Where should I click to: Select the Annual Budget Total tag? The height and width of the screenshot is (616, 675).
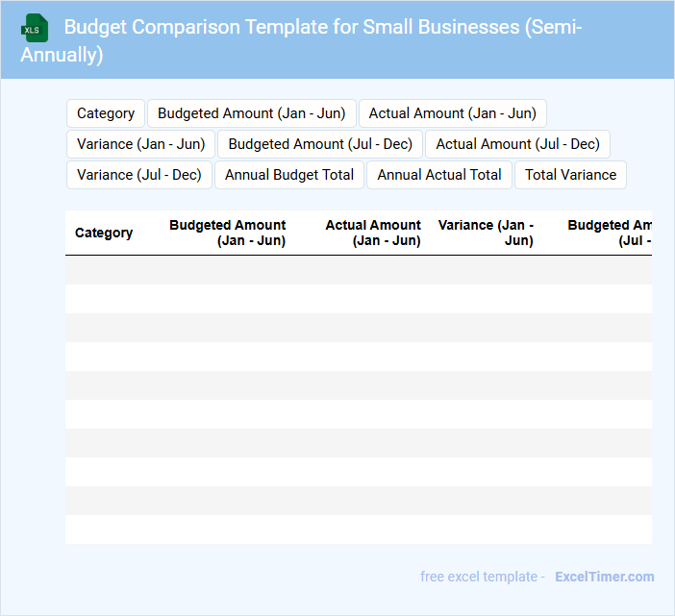click(x=289, y=175)
